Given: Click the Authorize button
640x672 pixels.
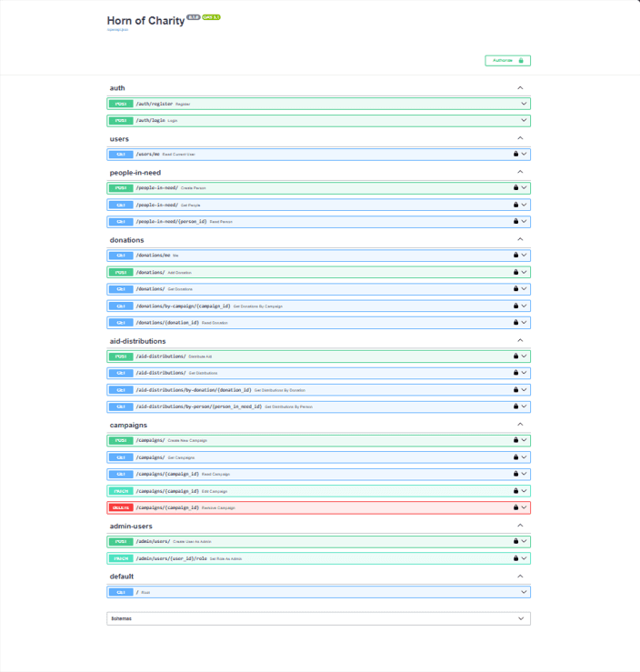Looking at the screenshot, I should 507,60.
